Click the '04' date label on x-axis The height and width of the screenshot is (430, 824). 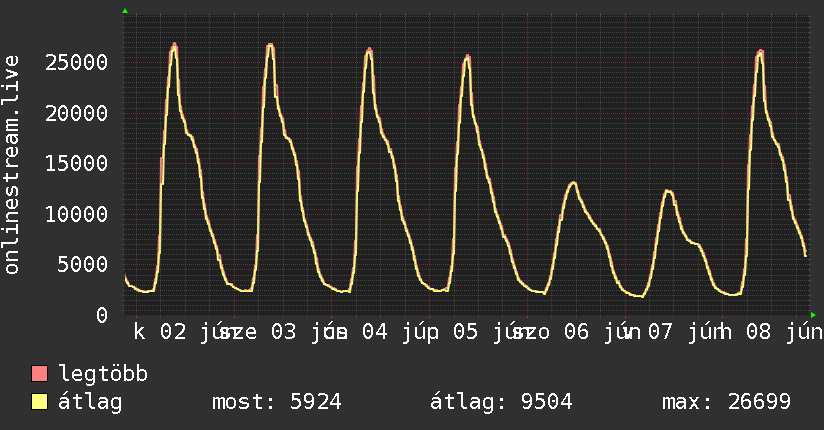point(375,332)
